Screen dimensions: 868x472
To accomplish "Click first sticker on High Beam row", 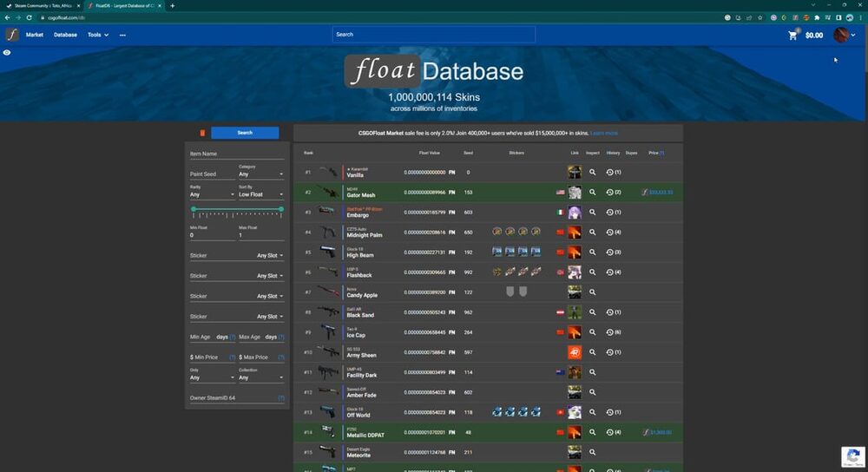I will [x=497, y=252].
